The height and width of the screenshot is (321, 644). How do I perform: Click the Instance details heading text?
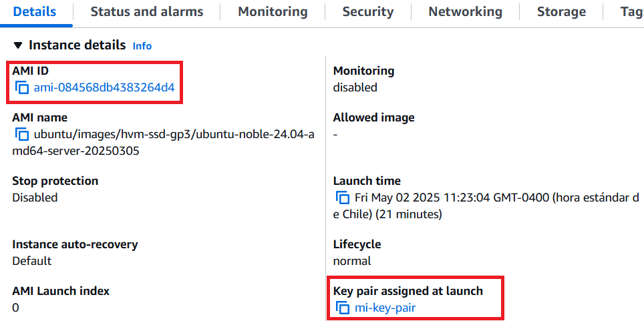click(x=77, y=45)
